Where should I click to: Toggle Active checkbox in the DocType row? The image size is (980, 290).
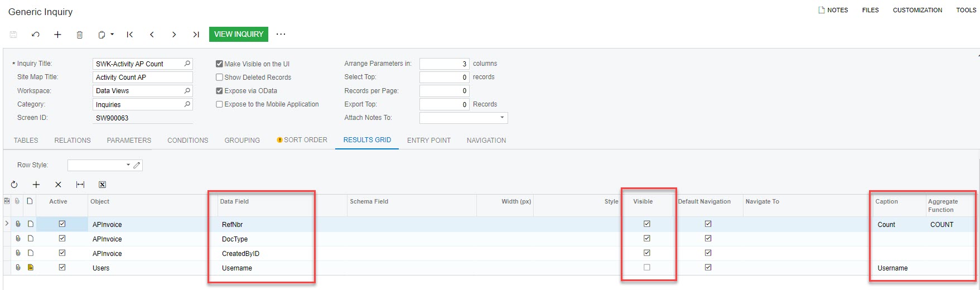point(62,239)
